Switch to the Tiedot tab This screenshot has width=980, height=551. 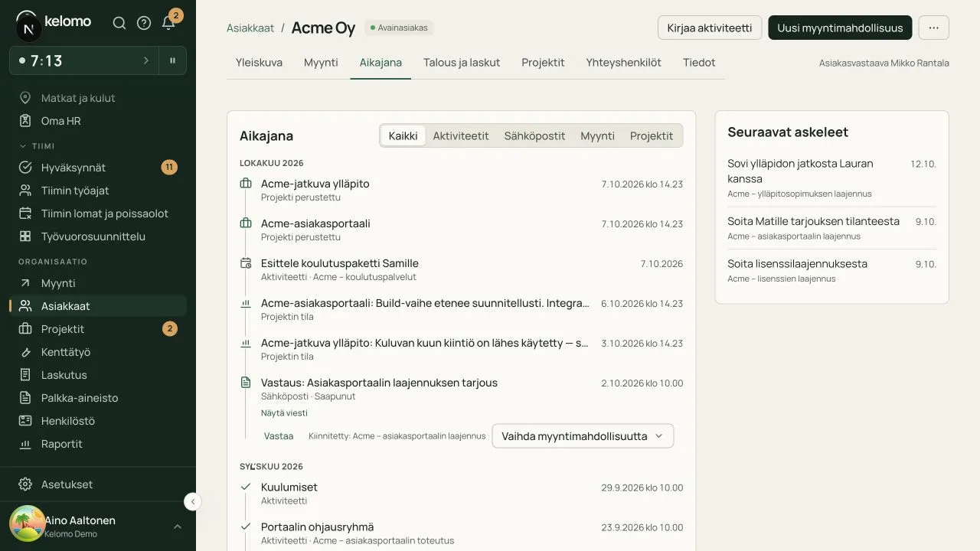699,63
